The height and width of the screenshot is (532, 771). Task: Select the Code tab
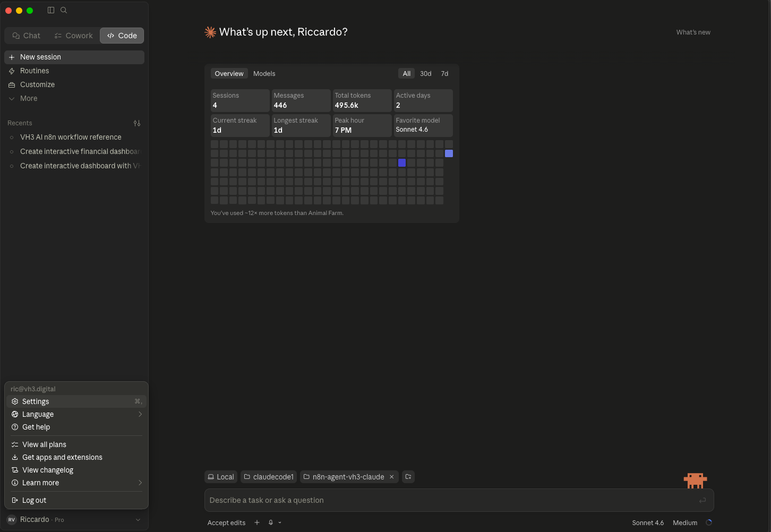coord(122,36)
